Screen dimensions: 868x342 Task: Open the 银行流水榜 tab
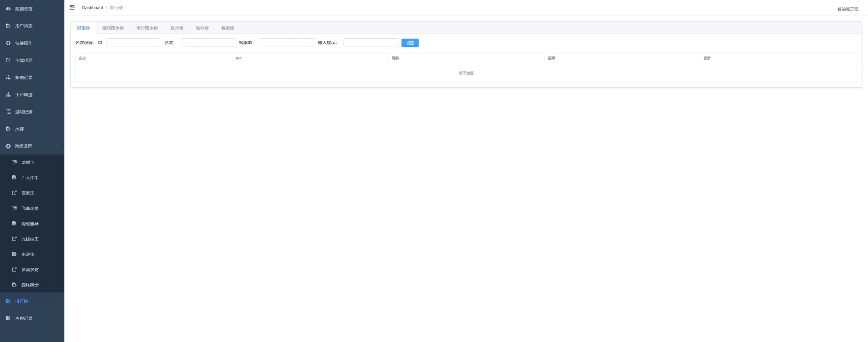point(147,28)
